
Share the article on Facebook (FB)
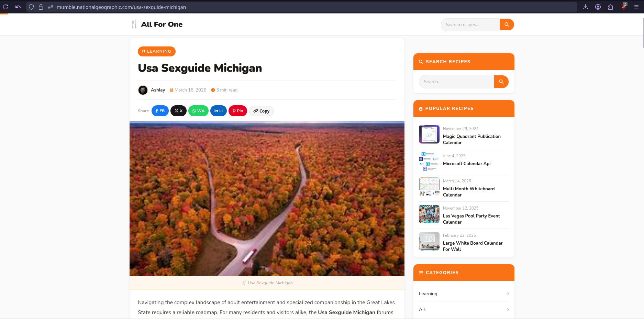160,111
